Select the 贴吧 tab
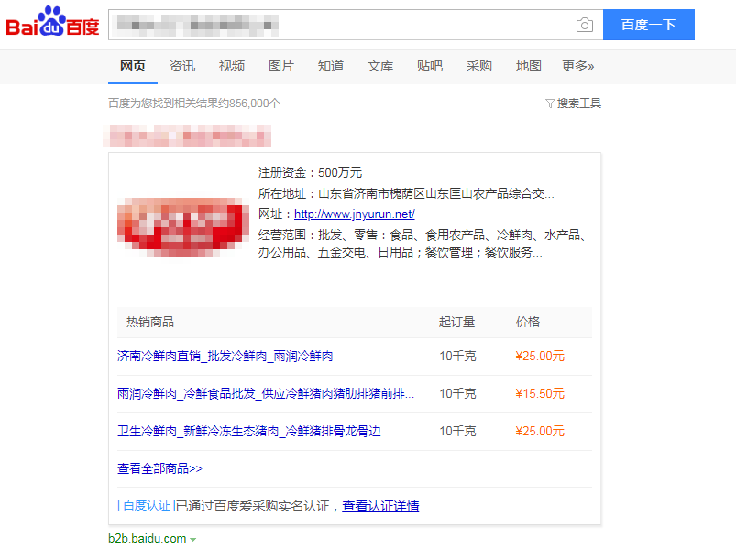 pyautogui.click(x=430, y=66)
